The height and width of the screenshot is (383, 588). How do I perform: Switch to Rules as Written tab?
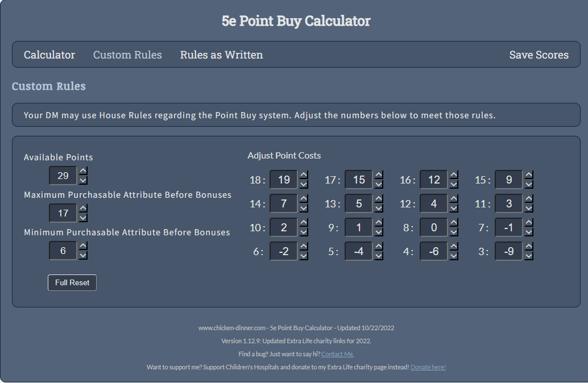[221, 55]
